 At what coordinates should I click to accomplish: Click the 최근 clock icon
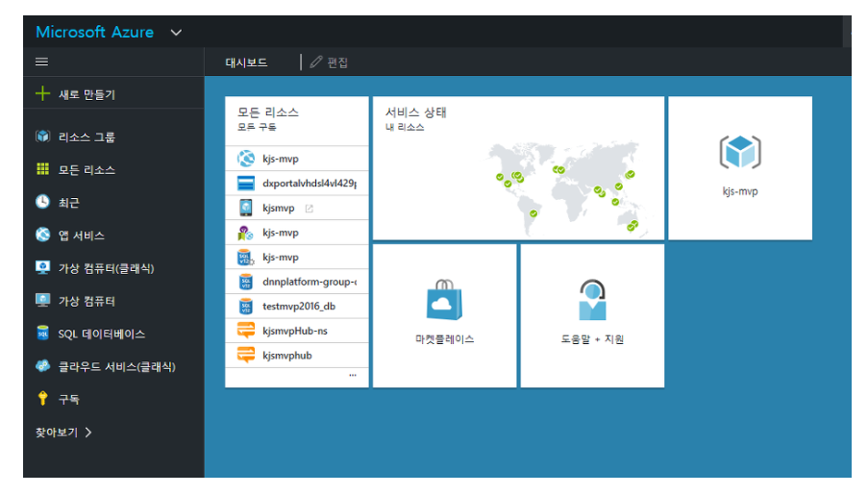[x=42, y=202]
